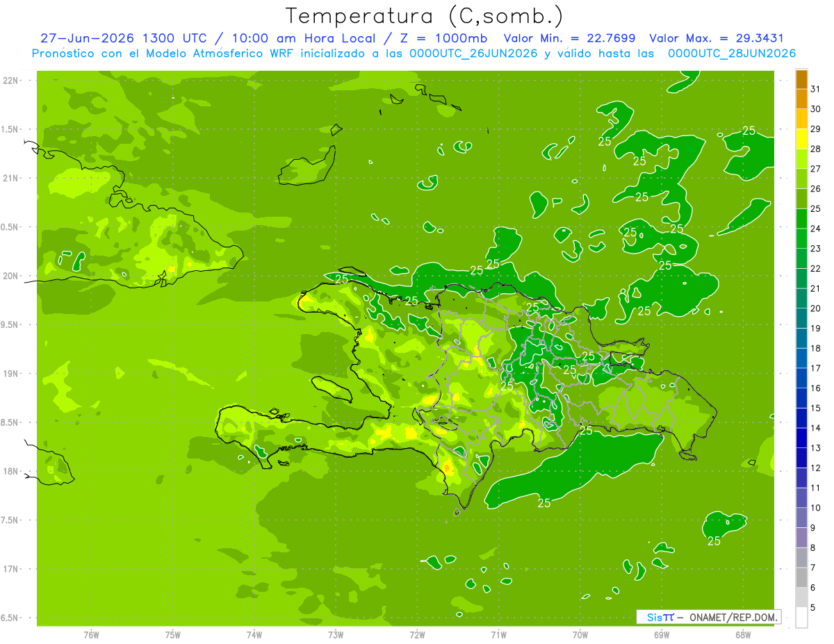Click the '16' label on the color legend
The height and width of the screenshot is (644, 834).
click(x=816, y=388)
